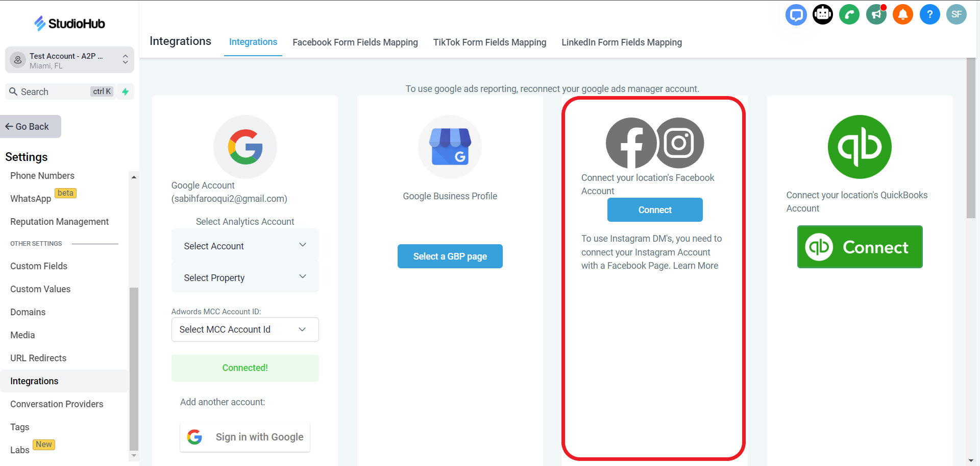Image resolution: width=980 pixels, height=466 pixels.
Task: Click the Google Business Profile store icon
Action: tap(450, 147)
